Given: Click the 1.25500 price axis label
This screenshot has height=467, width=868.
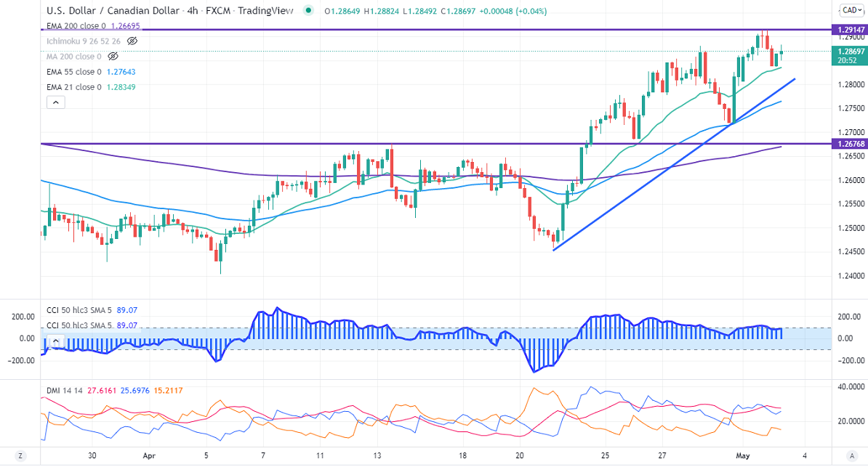Looking at the screenshot, I should 851,204.
